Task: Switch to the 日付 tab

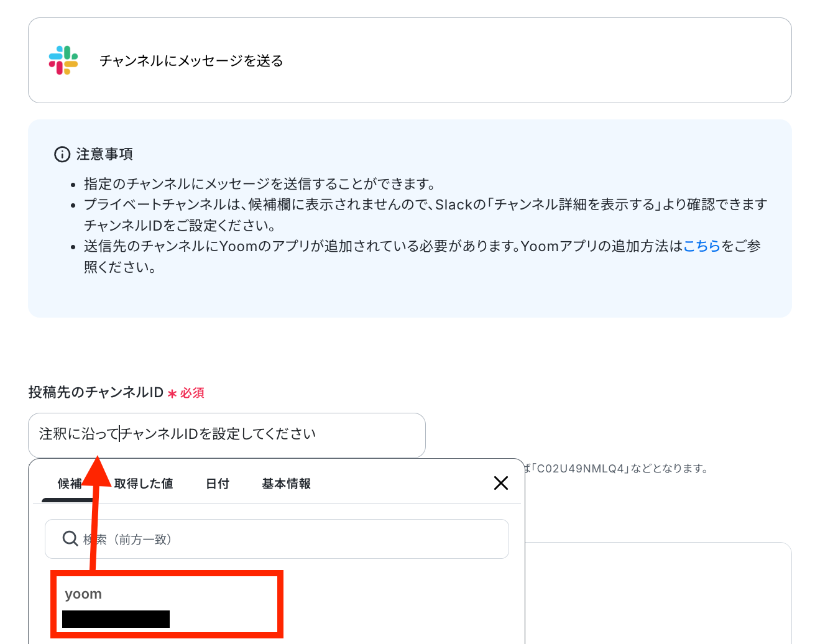Action: tap(218, 484)
